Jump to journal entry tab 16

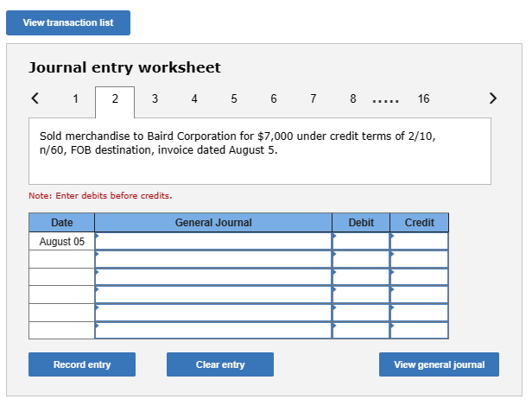pyautogui.click(x=423, y=98)
